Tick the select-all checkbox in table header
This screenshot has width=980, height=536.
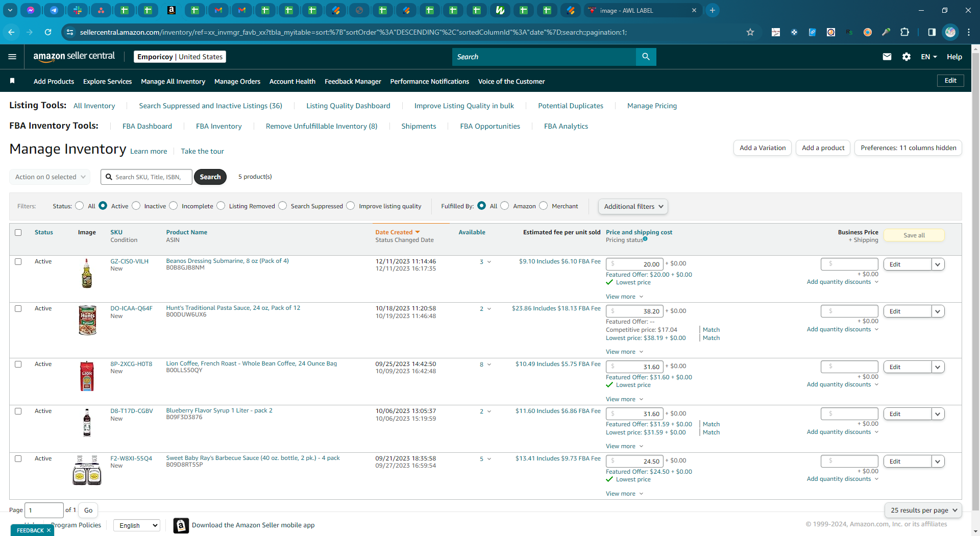click(18, 232)
